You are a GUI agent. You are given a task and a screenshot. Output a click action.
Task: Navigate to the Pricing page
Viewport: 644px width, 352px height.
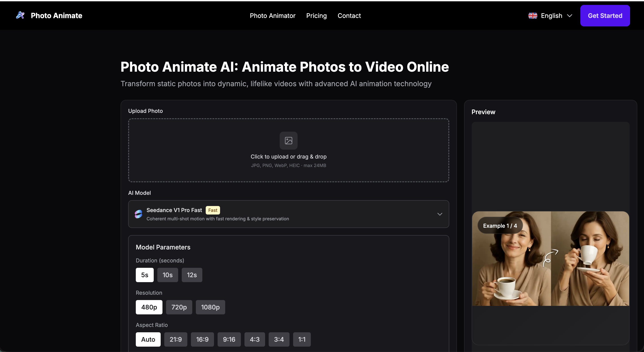click(316, 15)
